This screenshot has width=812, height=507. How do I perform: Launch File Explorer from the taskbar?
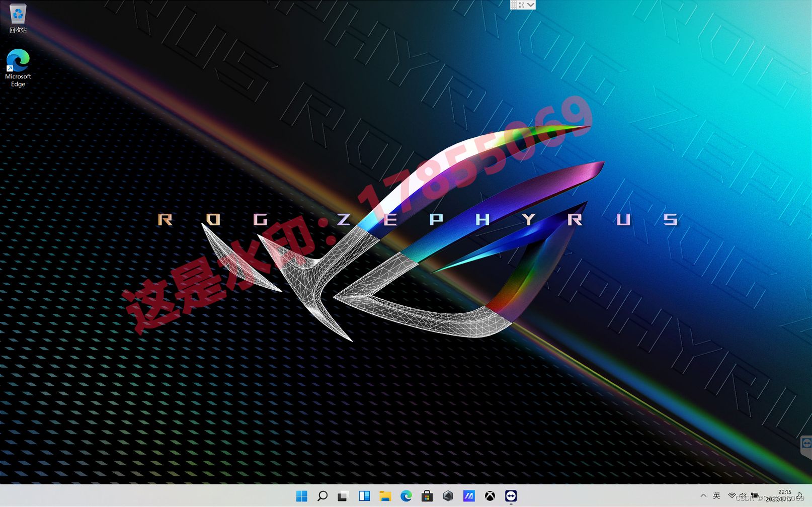coord(385,495)
